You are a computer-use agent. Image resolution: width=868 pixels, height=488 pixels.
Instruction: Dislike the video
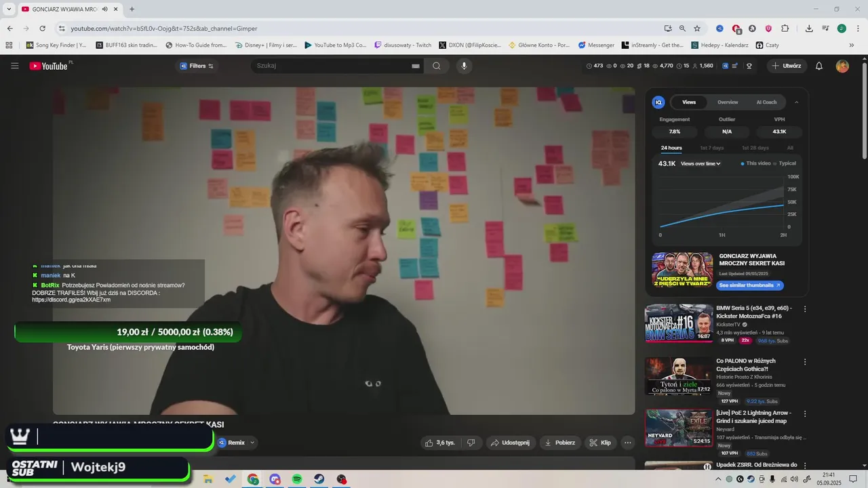(x=471, y=443)
